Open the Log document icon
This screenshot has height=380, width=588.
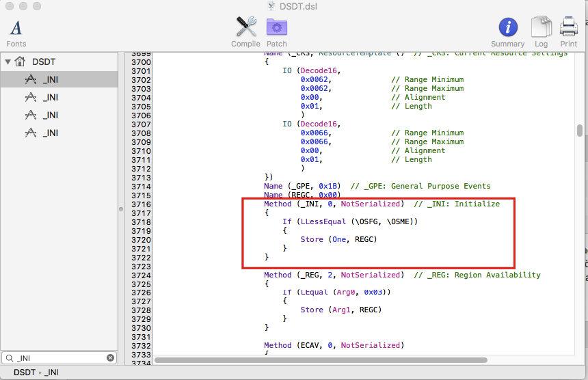tap(541, 28)
